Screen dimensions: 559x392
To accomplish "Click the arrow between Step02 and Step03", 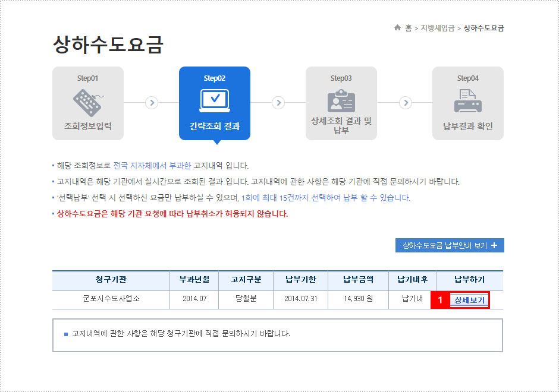I will (x=278, y=103).
